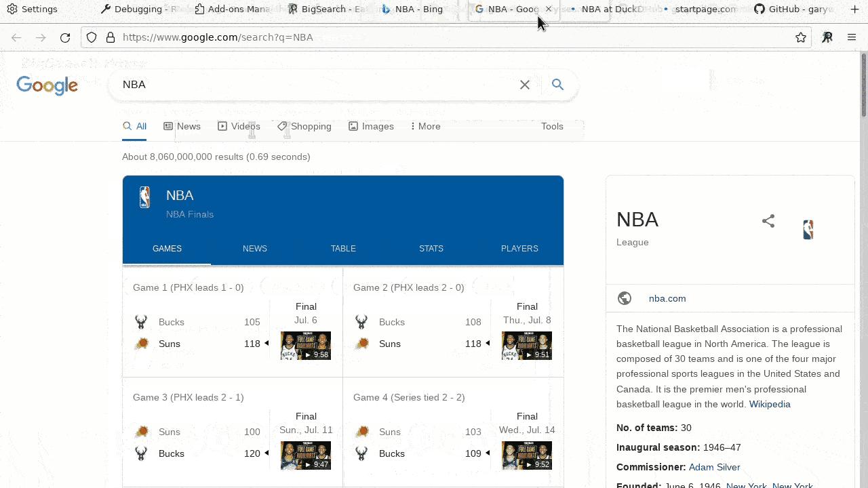The image size is (868, 488).
Task: Switch to the Settings browser tab
Action: click(x=32, y=9)
